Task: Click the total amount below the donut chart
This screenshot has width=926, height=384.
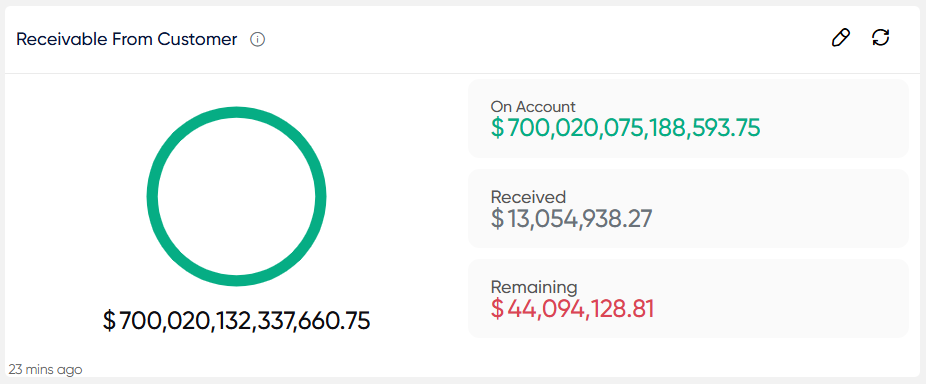Action: click(236, 321)
